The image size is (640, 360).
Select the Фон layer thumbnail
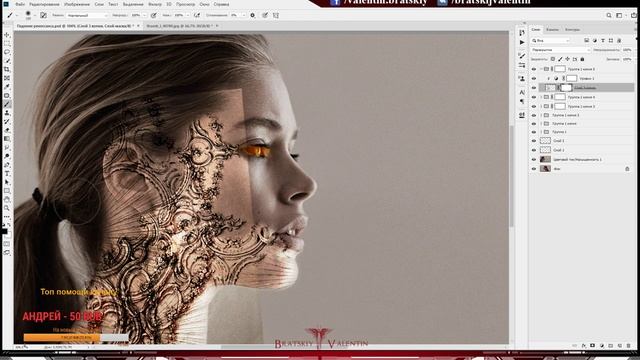point(545,169)
